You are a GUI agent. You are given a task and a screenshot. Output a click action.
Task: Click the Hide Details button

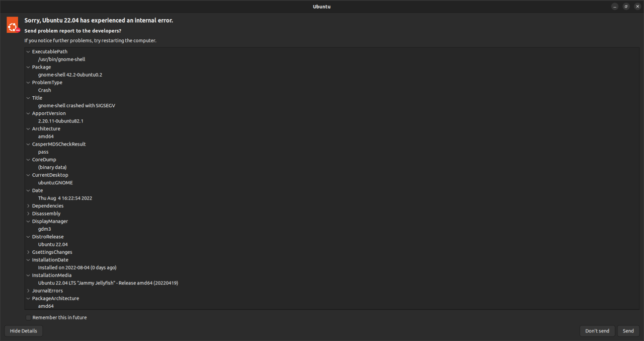pos(24,331)
